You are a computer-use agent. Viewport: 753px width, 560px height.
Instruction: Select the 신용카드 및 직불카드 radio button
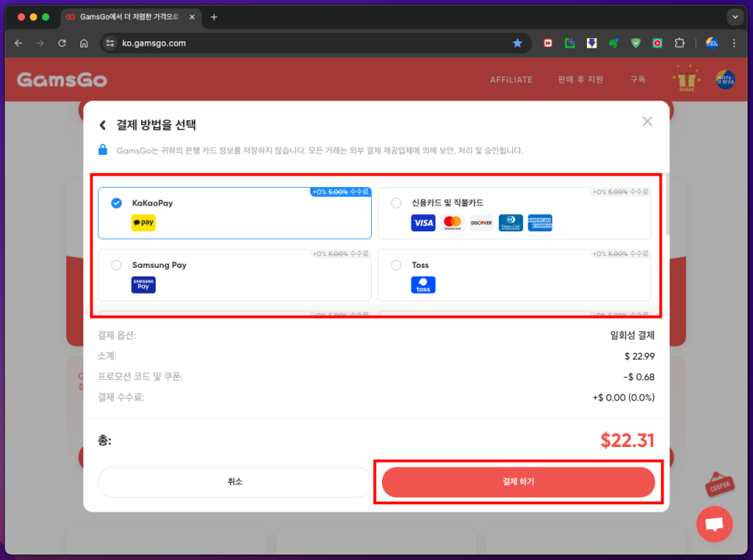pos(396,203)
